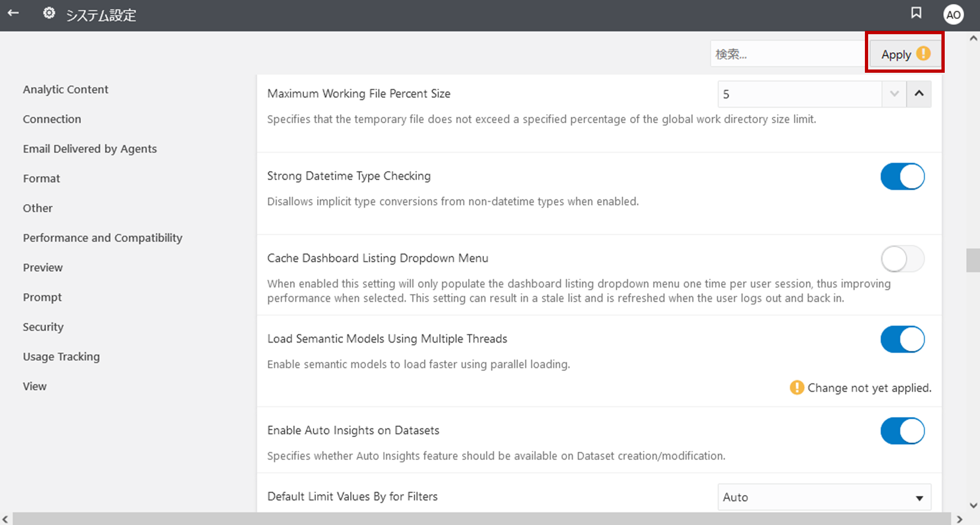
Task: Toggle Load Semantic Models Using Multiple Threads
Action: coord(902,339)
